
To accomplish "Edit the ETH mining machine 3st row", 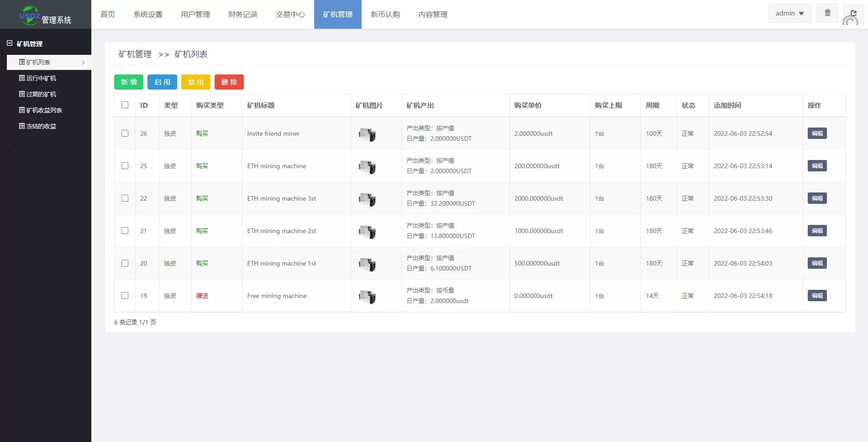I will pos(817,198).
